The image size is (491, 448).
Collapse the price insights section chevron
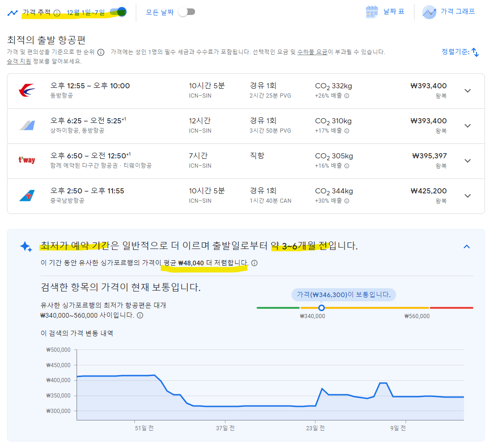pos(467,246)
